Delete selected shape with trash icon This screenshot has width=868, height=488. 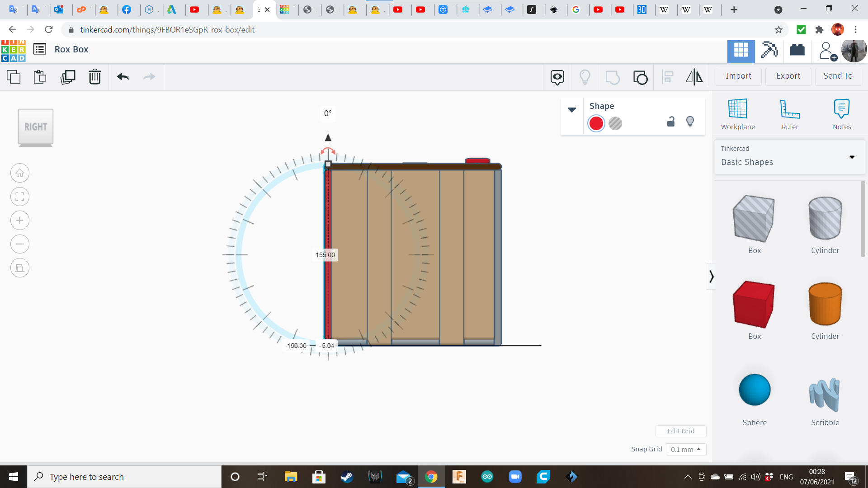95,77
